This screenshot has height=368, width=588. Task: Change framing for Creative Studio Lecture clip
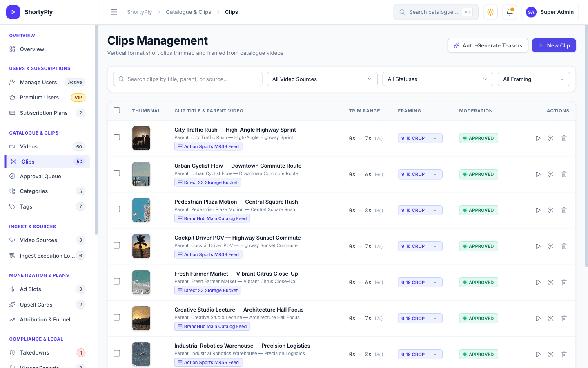pos(420,318)
